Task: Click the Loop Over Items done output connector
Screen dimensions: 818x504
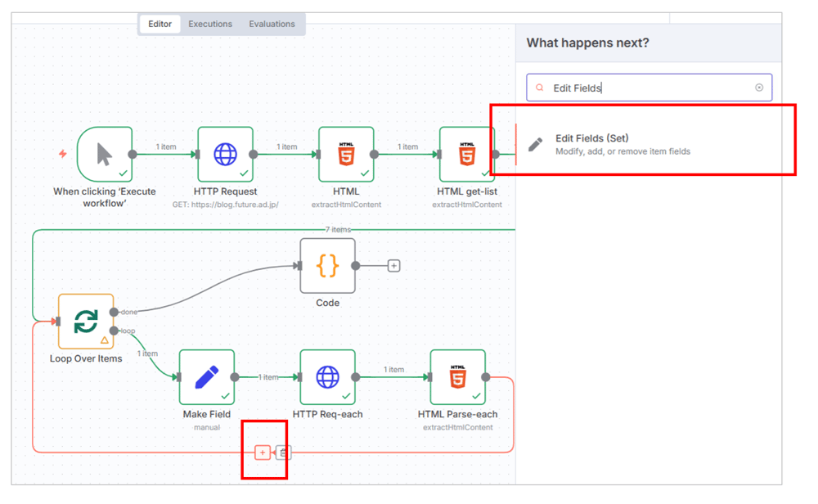Action: (114, 312)
